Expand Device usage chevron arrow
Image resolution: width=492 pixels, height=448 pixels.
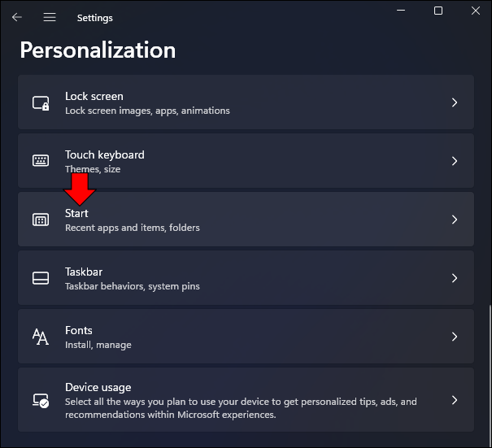[x=455, y=400]
